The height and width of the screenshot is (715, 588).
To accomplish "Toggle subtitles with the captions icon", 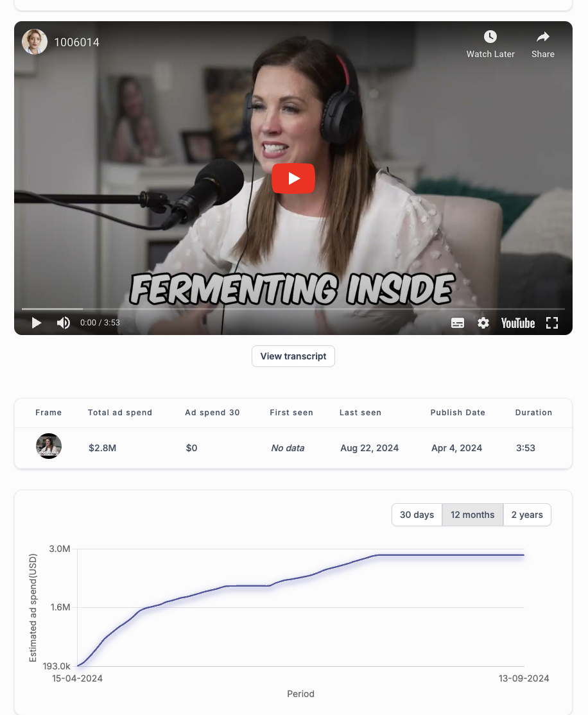I will click(458, 323).
